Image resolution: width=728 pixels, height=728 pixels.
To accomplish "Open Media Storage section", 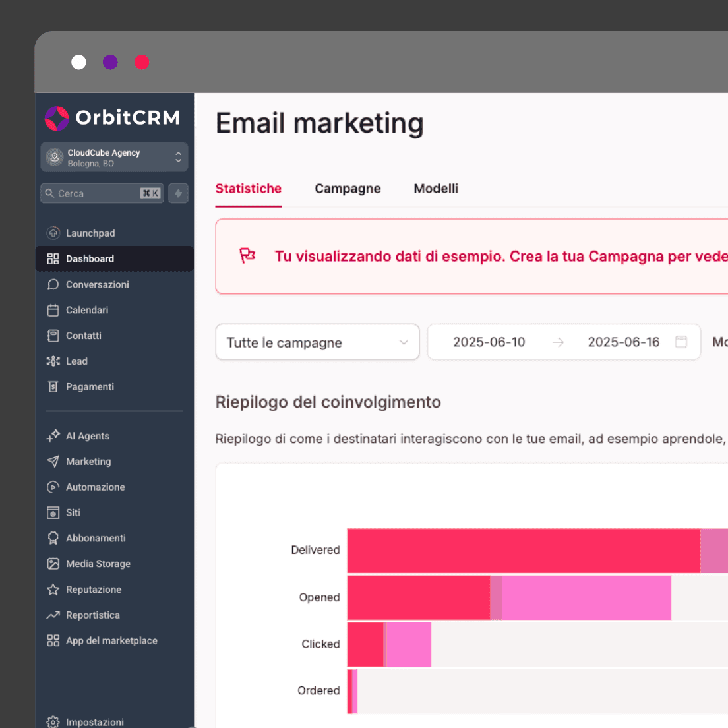I will (115, 564).
